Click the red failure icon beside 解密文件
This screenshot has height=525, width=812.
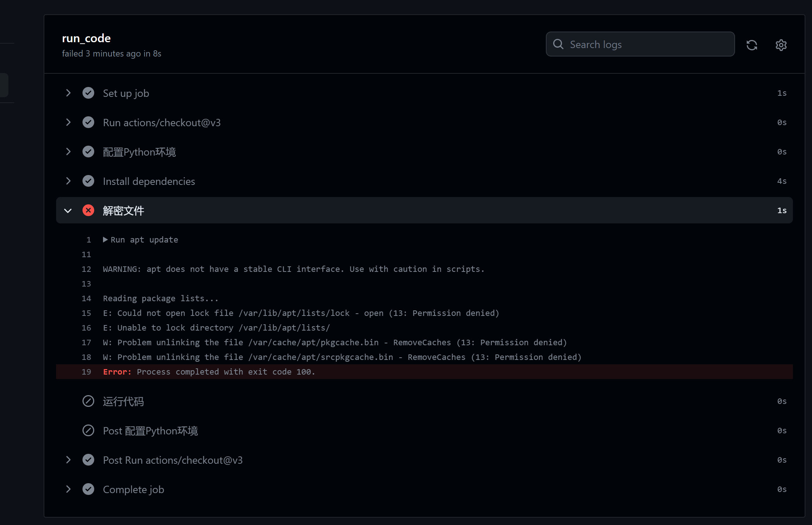tap(88, 210)
